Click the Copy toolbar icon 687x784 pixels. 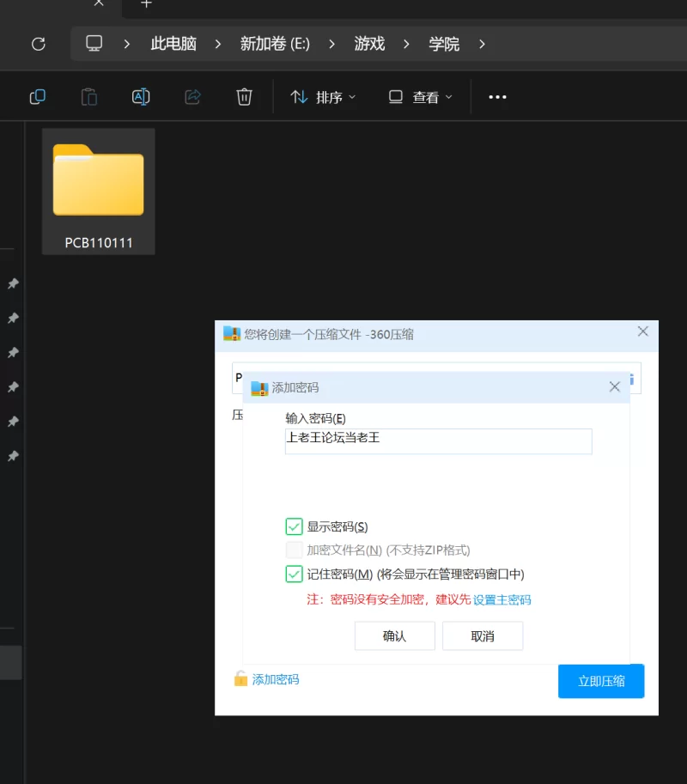click(x=38, y=96)
